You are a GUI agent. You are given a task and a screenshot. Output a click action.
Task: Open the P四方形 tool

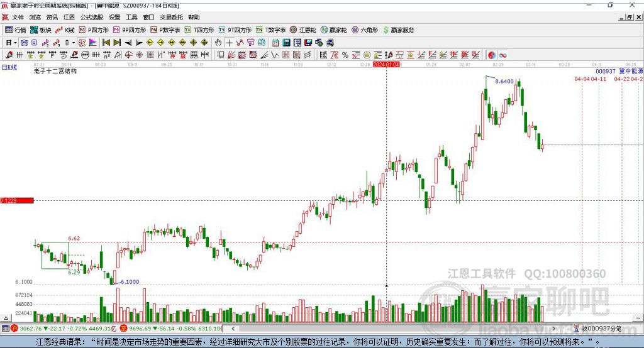click(x=94, y=30)
